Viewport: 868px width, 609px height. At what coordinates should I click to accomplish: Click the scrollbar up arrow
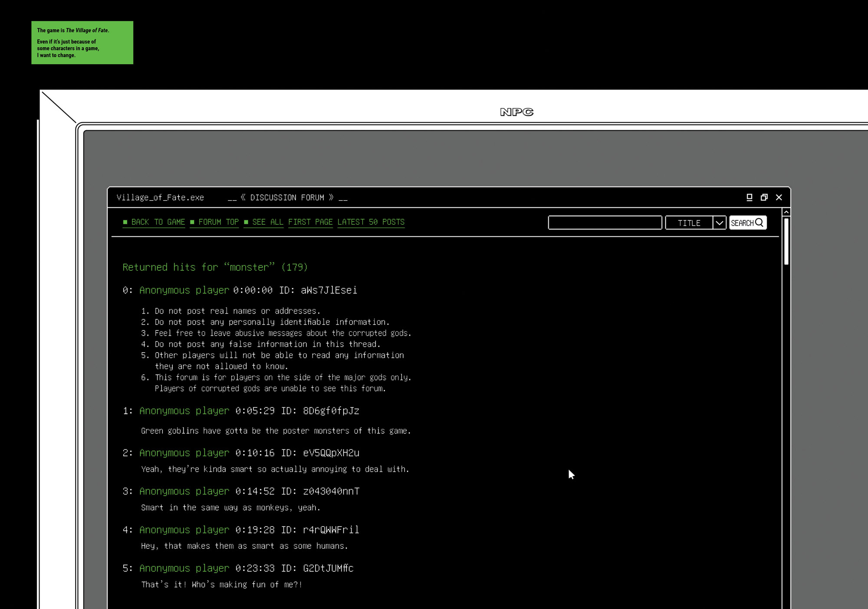[x=786, y=212]
